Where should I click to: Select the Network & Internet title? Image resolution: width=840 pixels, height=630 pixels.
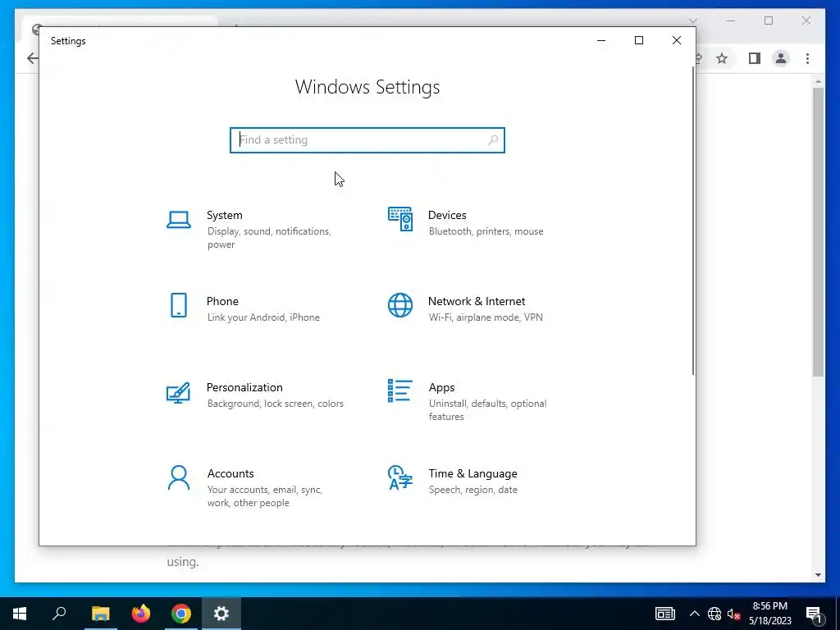pos(477,301)
